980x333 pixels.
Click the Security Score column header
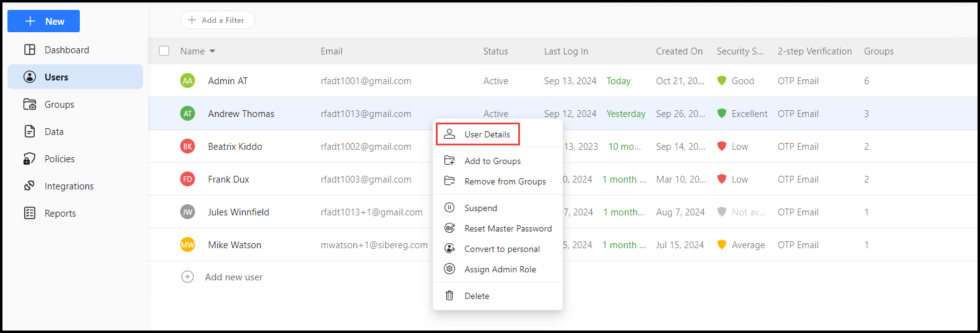pyautogui.click(x=740, y=51)
